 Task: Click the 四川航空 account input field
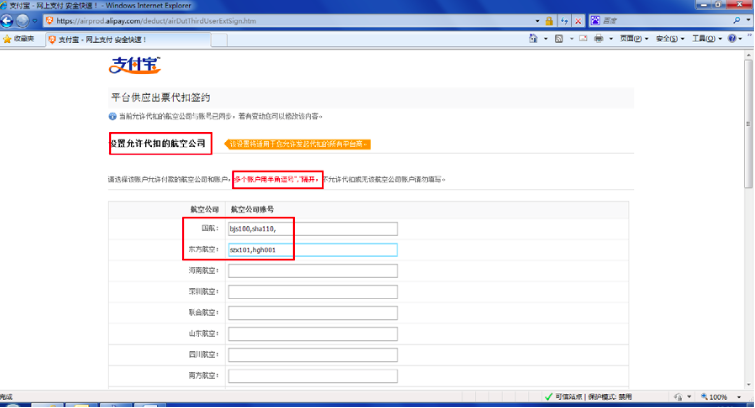pos(312,355)
